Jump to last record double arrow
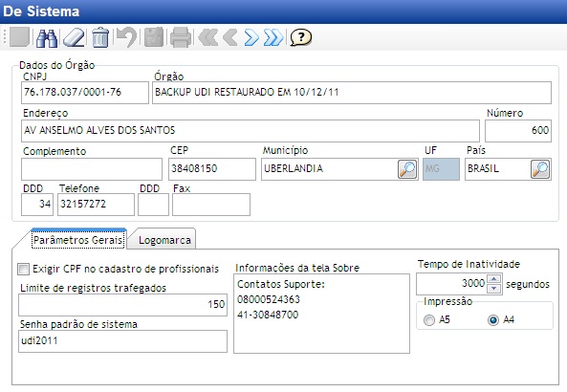Screen dimensions: 567x392 click(273, 37)
